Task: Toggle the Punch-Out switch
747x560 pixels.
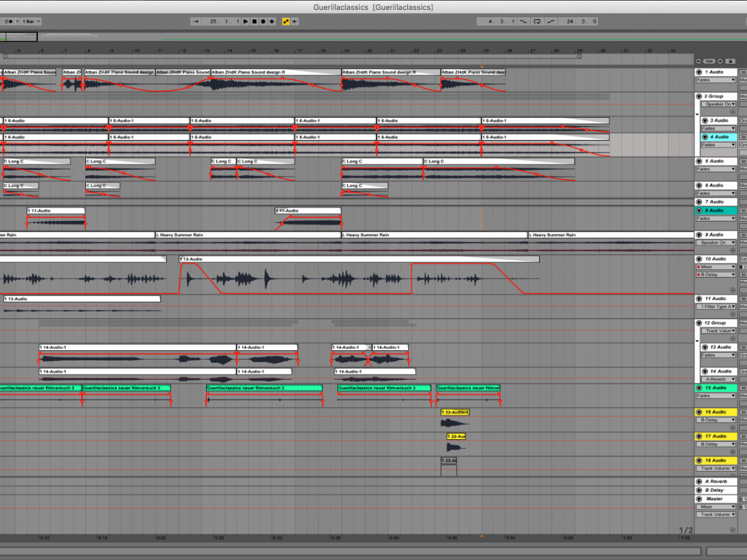Action: (552, 21)
